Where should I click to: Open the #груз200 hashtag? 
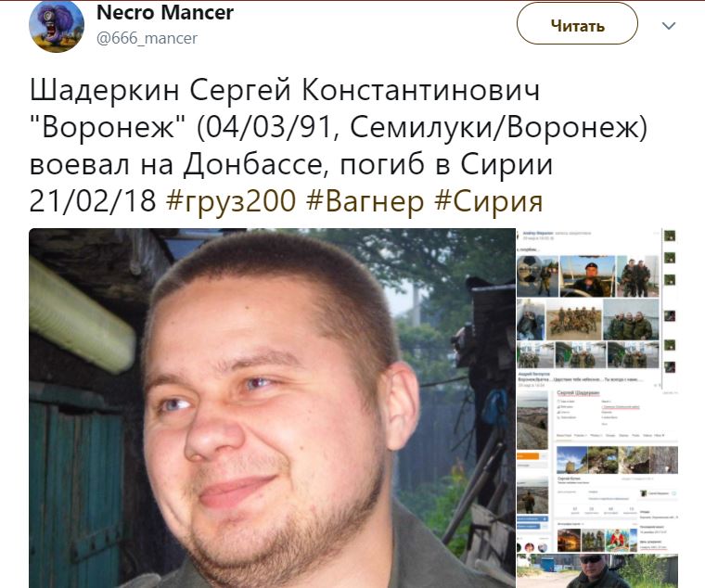pos(231,201)
